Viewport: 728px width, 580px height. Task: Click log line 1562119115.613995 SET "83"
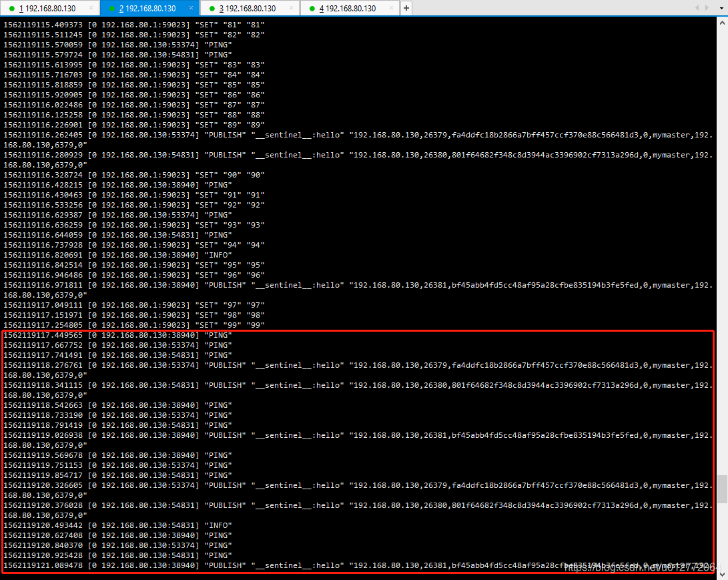click(x=133, y=65)
